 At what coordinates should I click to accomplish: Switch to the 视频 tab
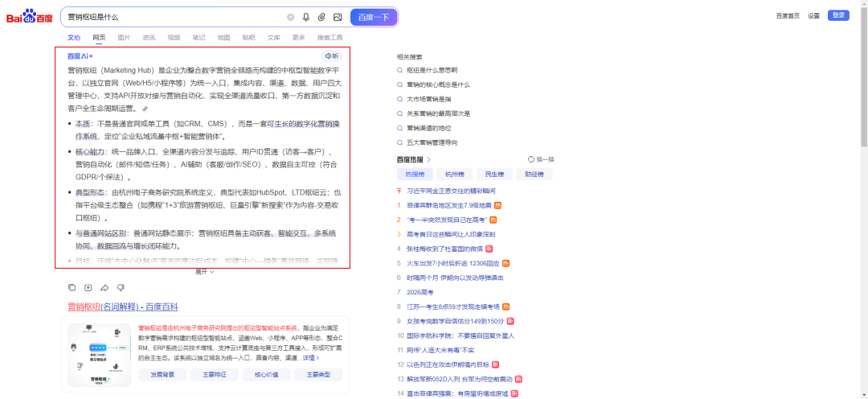[x=174, y=38]
